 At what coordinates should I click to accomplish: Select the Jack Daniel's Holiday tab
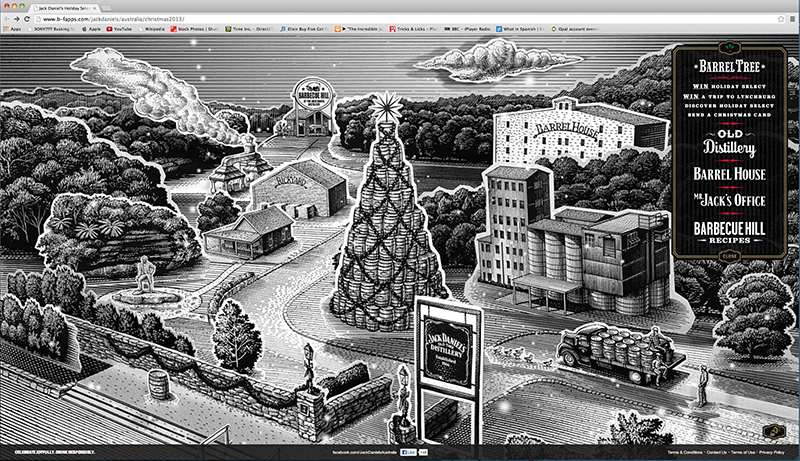62,8
